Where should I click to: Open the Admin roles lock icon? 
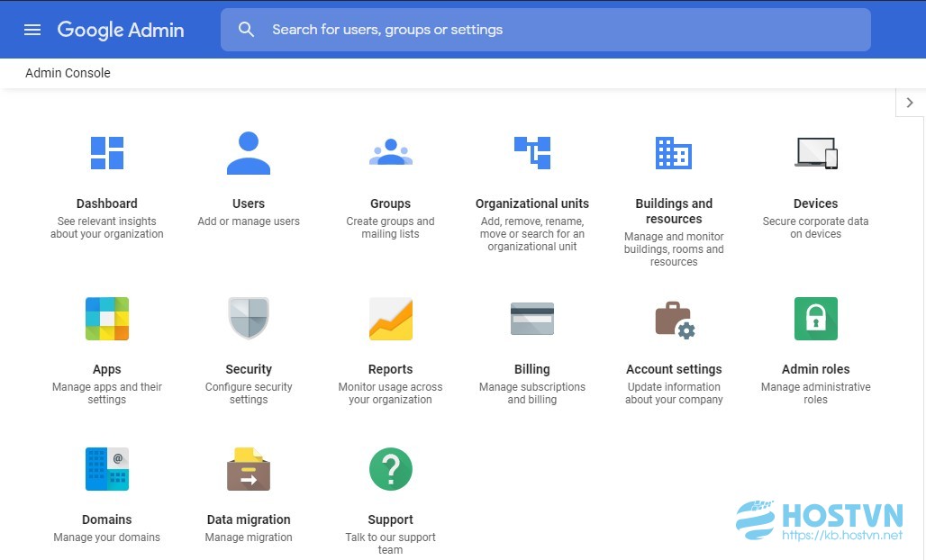815,319
